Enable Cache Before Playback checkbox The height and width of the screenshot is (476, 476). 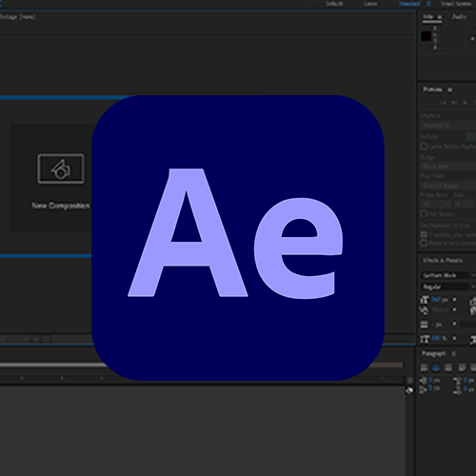coord(424,147)
